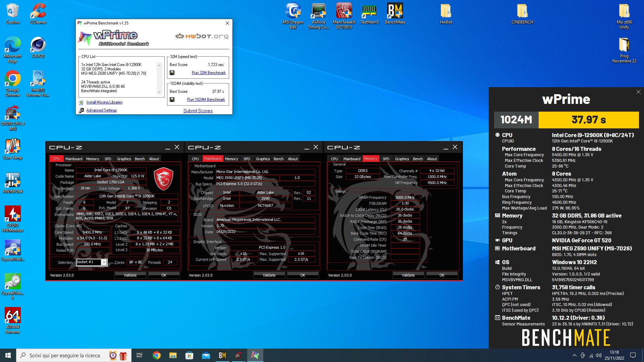Click Validate in first CPU-Z window
Screen dimensions: 644x362
click(130, 275)
